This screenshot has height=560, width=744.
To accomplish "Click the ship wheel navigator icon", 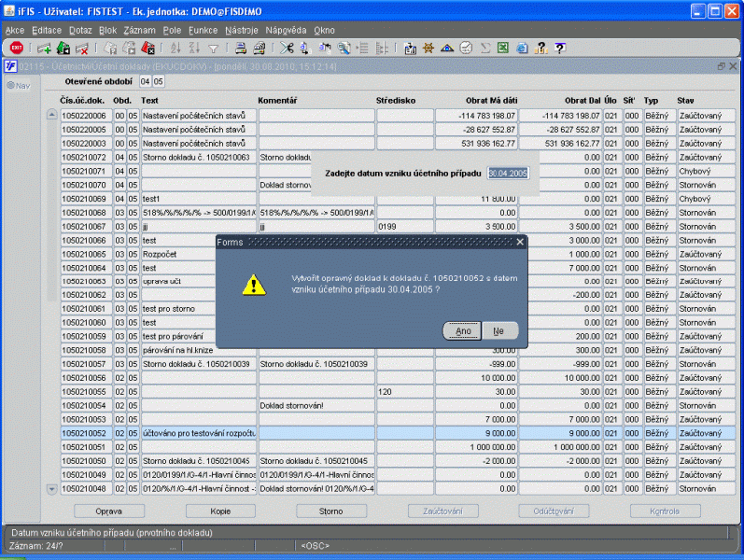I will [428, 48].
